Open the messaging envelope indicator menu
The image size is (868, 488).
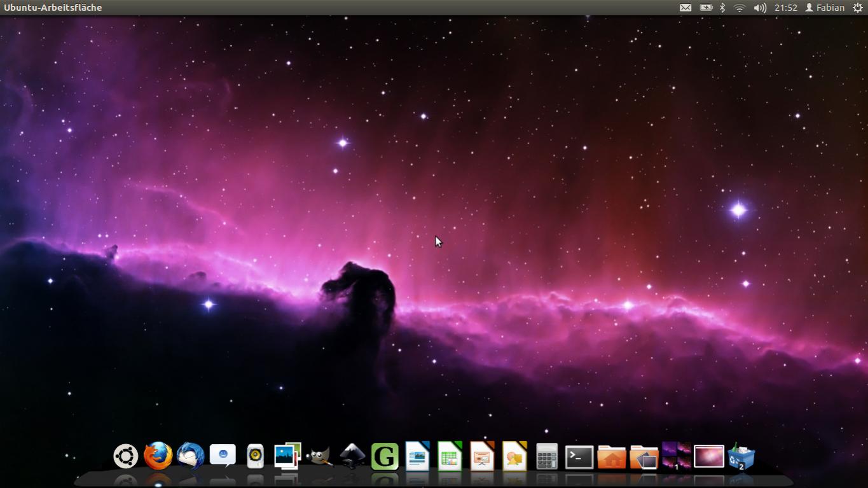[685, 8]
